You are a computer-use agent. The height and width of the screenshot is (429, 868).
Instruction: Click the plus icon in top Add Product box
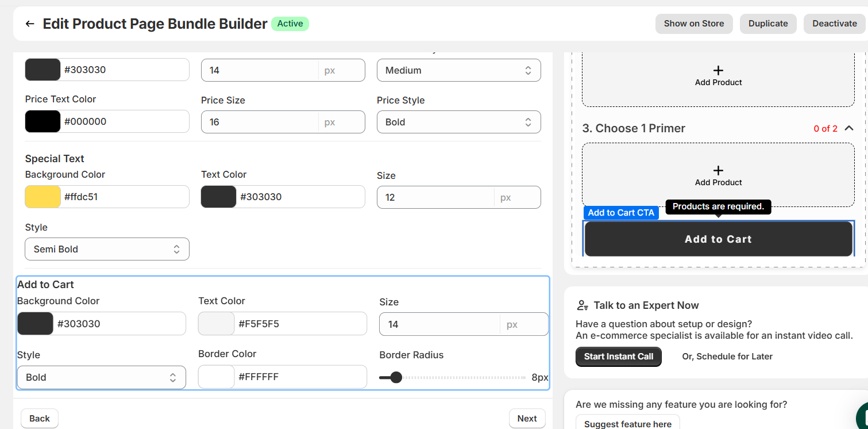pyautogui.click(x=718, y=70)
